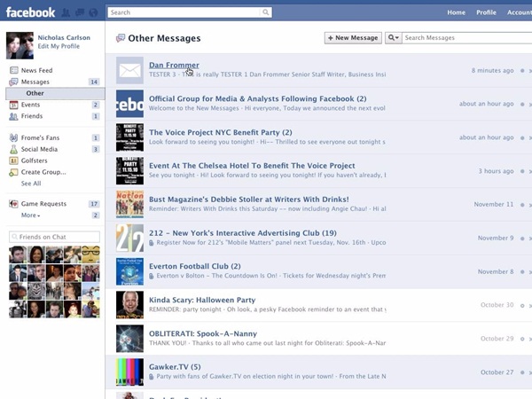
Task: Toggle unread dot on Dan Frommer message
Action: point(523,70)
